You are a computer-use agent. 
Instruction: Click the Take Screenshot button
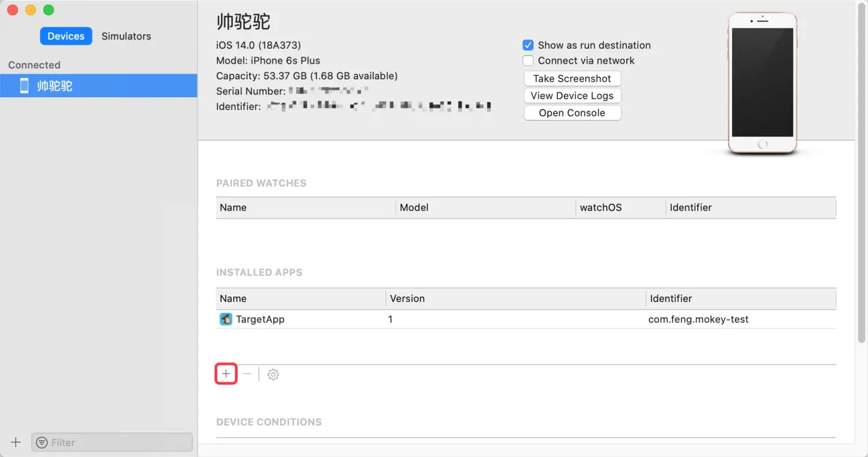click(x=572, y=79)
